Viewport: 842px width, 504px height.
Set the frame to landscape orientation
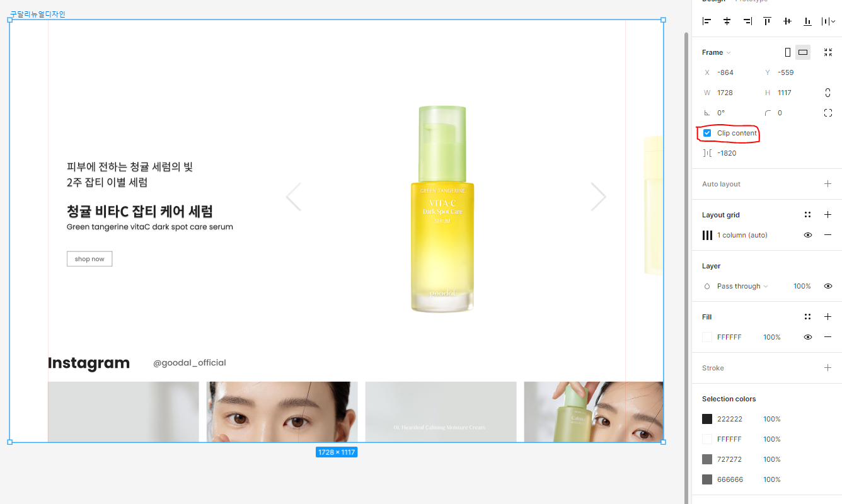click(802, 52)
